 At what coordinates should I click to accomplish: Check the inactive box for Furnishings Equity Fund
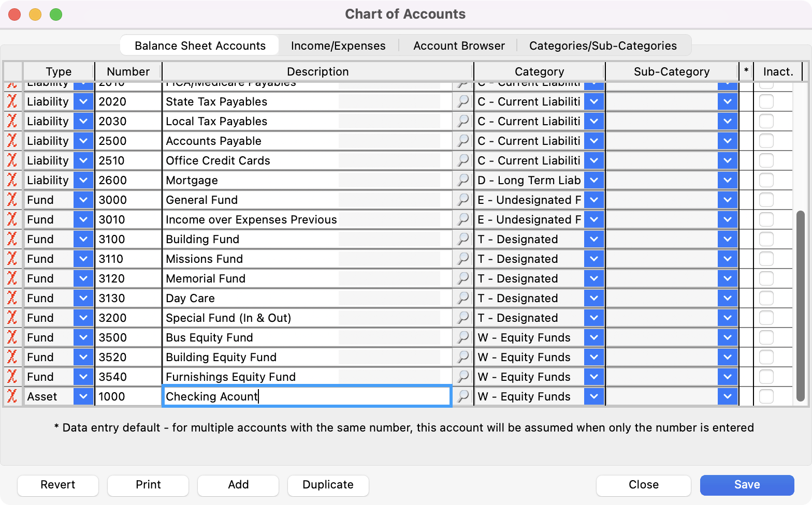click(x=766, y=377)
